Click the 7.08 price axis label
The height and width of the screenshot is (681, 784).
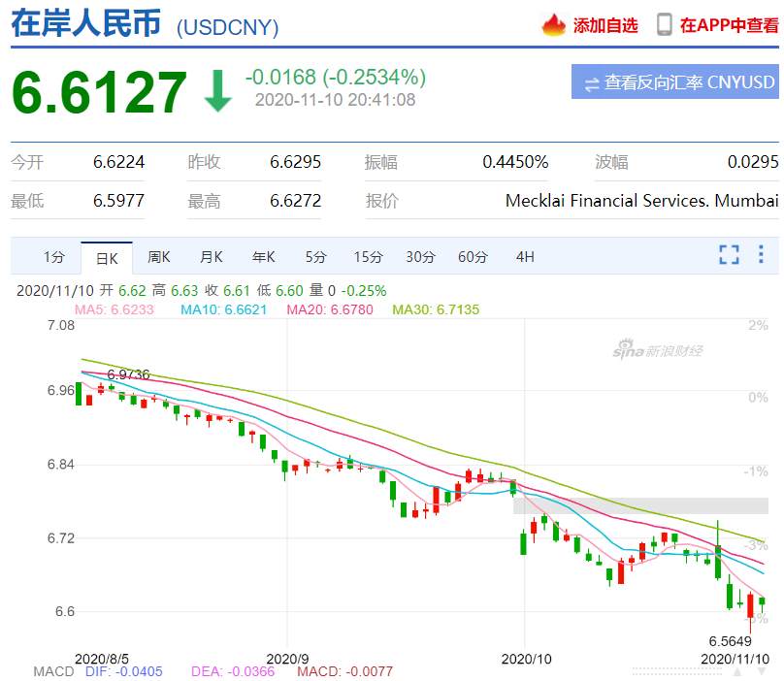click(61, 326)
